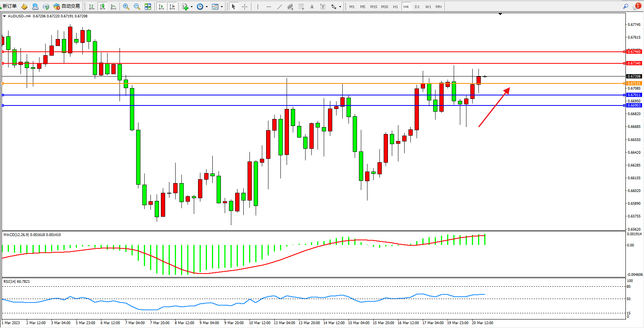Open the indicators list dropdown arrow
The image size is (644, 328).
pyautogui.click(x=191, y=7)
